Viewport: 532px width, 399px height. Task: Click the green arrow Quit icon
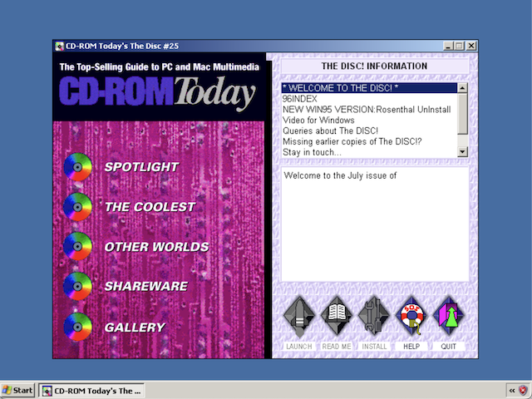(449, 316)
